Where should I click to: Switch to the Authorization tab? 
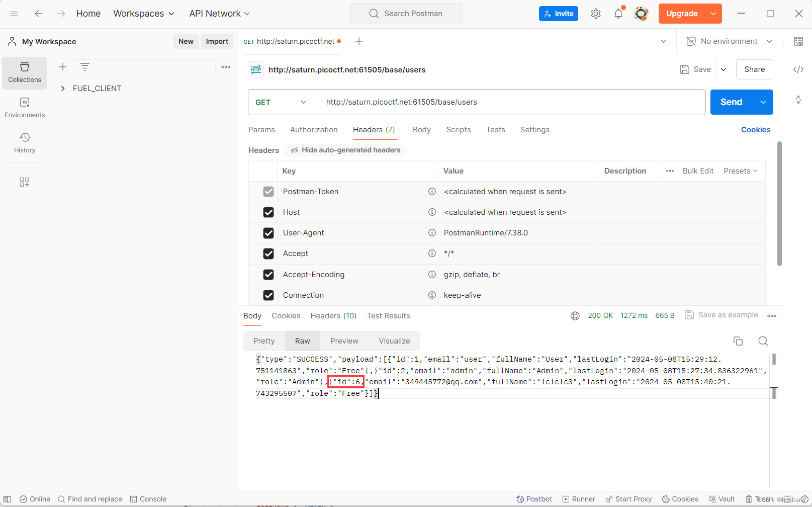pos(314,130)
